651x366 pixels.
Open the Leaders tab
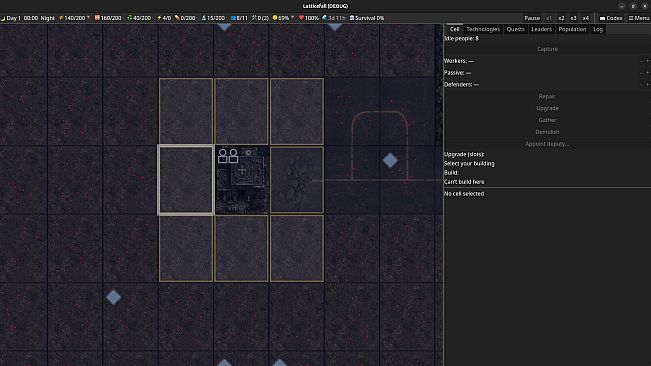tap(541, 29)
